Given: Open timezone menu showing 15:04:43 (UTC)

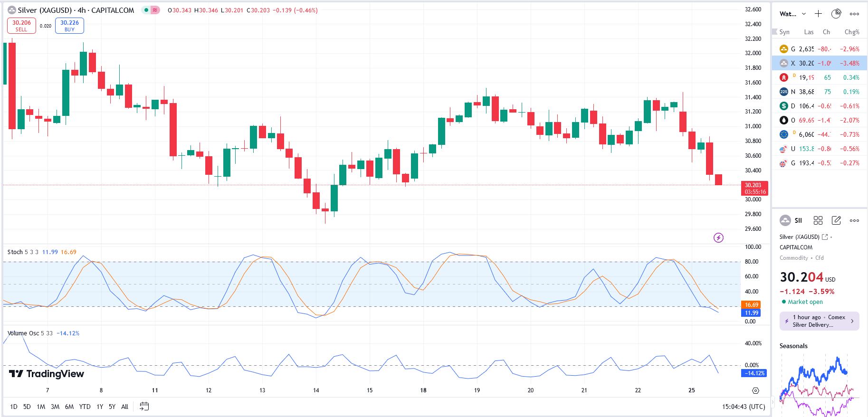Looking at the screenshot, I should [743, 407].
